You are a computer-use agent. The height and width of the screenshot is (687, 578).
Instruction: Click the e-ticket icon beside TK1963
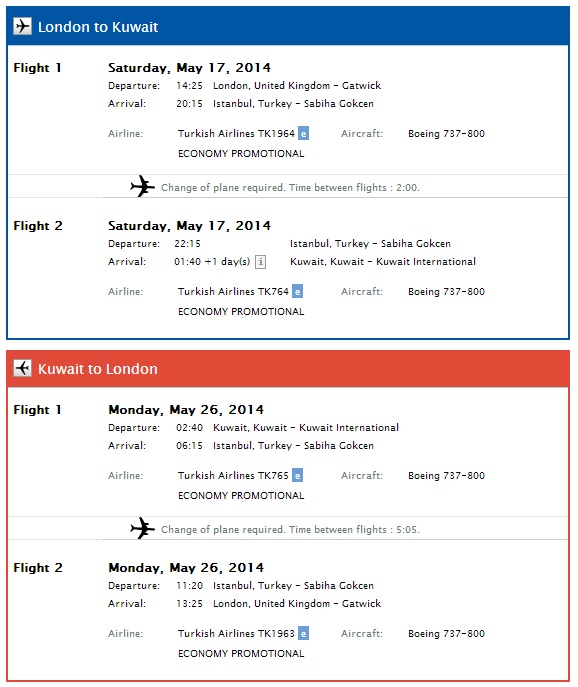[x=303, y=633]
